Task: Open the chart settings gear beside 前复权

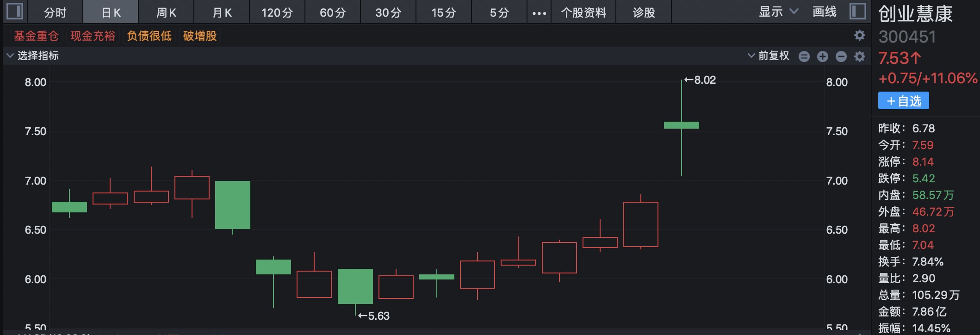Action: click(x=860, y=56)
